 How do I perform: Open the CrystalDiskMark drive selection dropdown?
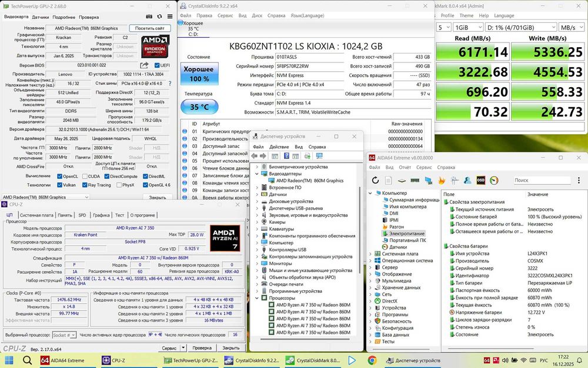[521, 28]
